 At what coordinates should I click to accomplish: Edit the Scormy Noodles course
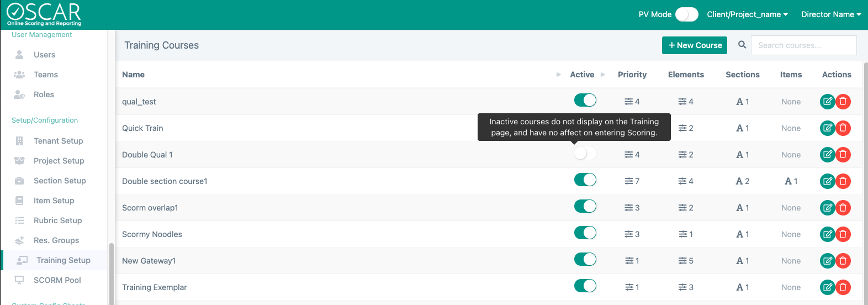[827, 234]
